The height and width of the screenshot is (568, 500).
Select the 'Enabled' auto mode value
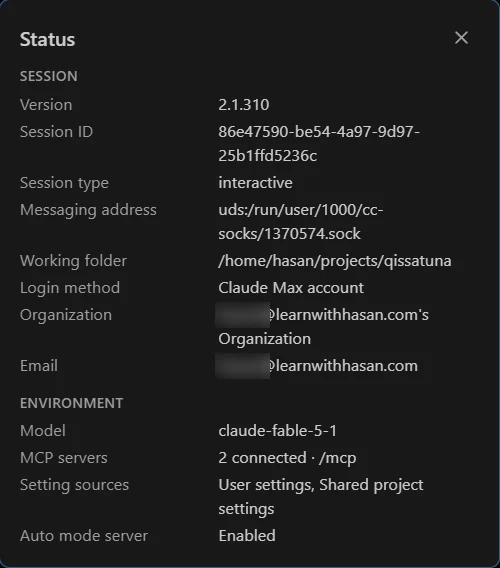click(247, 536)
